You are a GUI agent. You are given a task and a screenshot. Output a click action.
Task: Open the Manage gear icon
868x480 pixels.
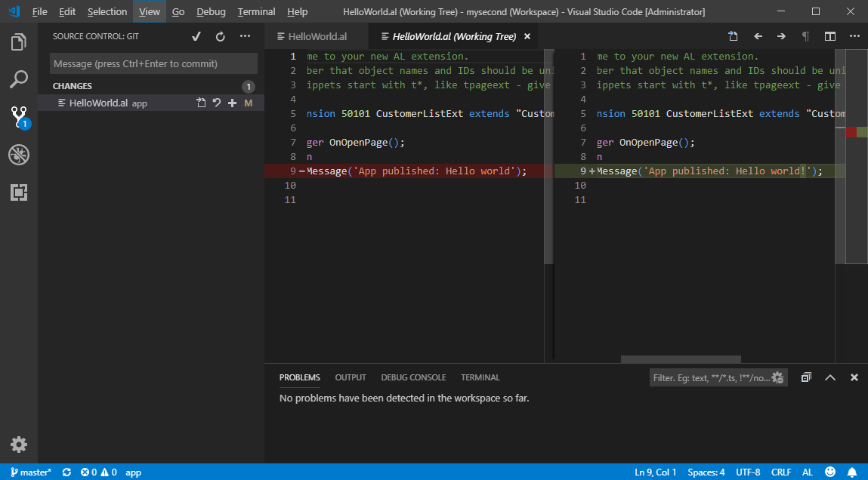[19, 445]
